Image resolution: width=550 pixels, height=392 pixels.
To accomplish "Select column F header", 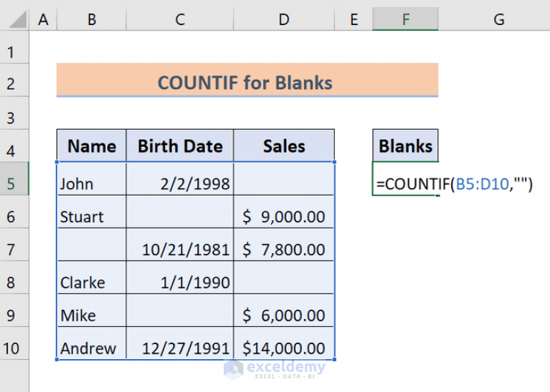I will pyautogui.click(x=405, y=19).
